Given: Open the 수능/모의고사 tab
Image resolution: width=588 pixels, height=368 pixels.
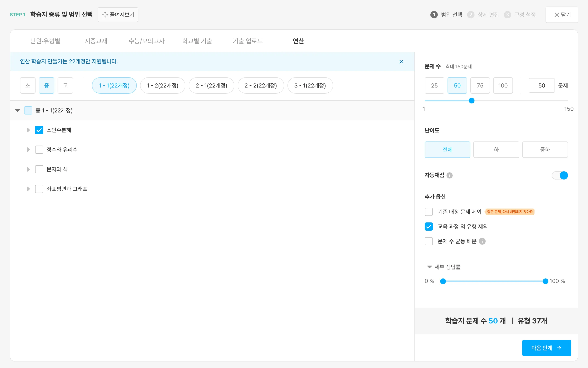Looking at the screenshot, I should pyautogui.click(x=147, y=41).
